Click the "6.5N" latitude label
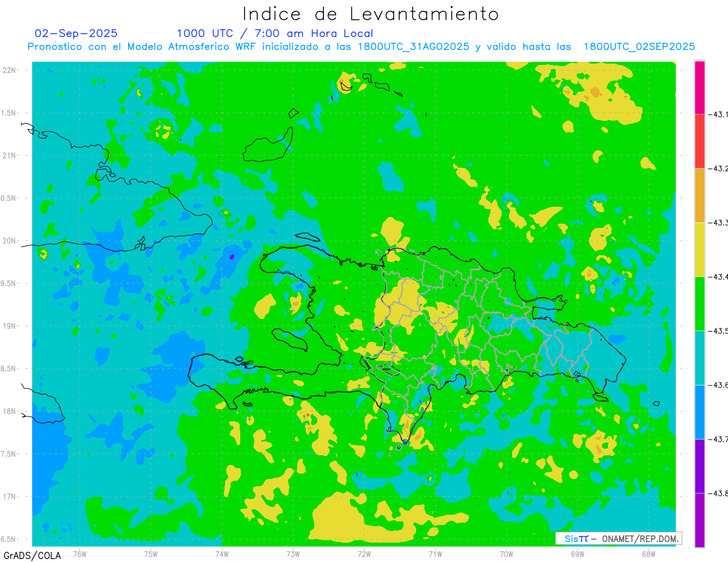 click(8, 539)
